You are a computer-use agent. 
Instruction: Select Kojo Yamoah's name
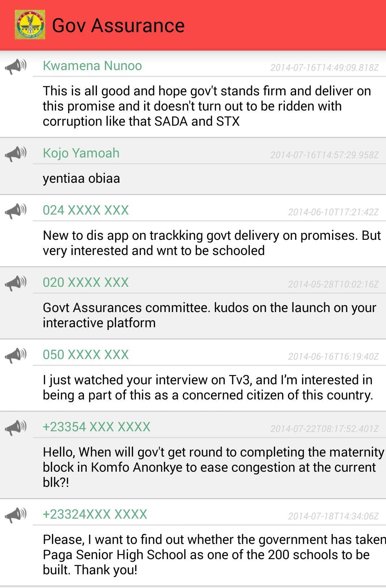coord(81,153)
